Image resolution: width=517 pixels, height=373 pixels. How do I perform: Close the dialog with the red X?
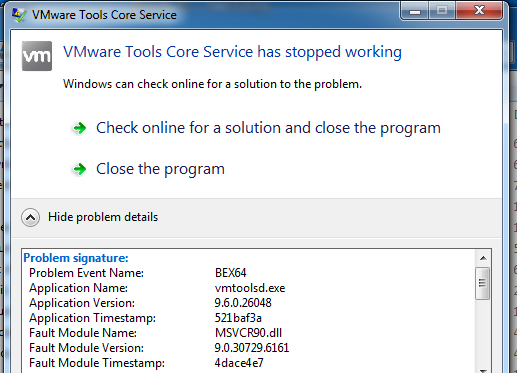(x=479, y=11)
